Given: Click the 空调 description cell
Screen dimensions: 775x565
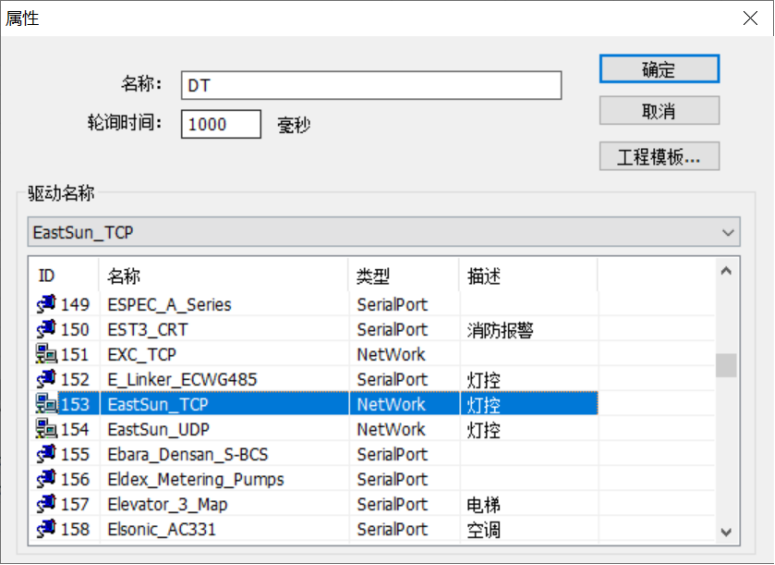Looking at the screenshot, I should 483,530.
